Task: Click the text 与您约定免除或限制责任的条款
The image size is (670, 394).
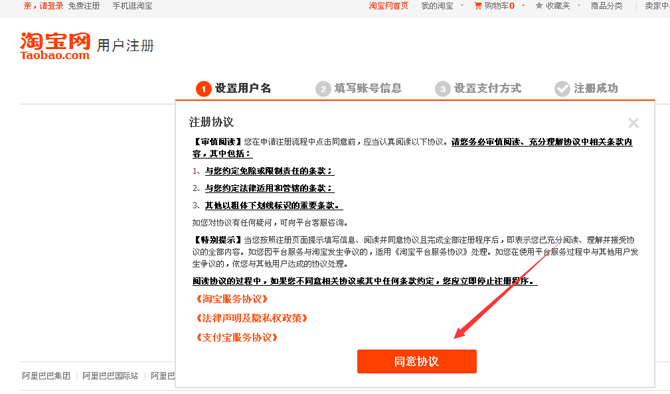Action: click(269, 171)
